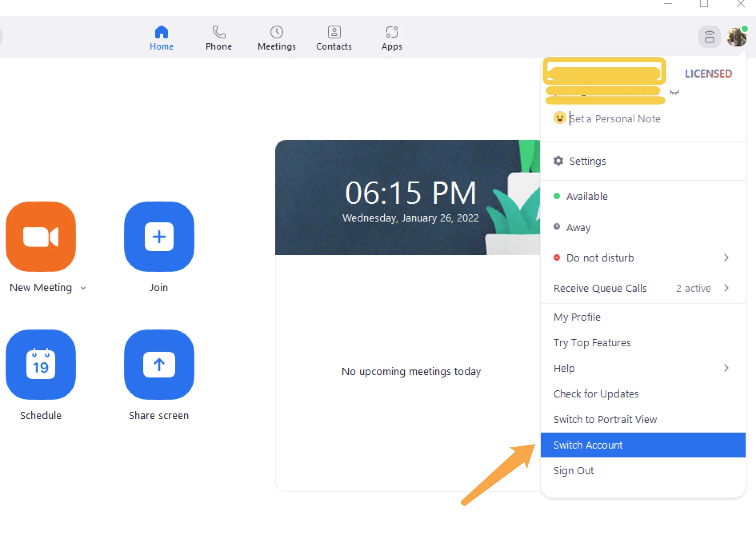
Task: Expand the New Meeting dropdown arrow
Action: coord(83,288)
